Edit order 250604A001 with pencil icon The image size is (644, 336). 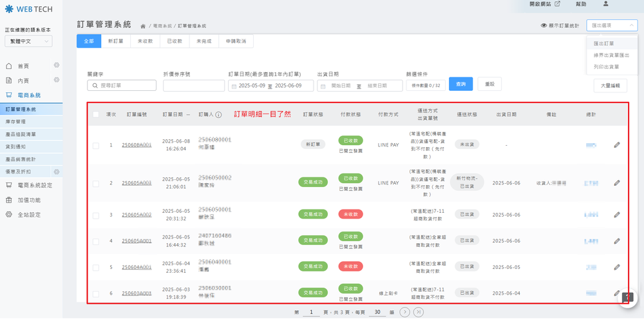click(x=617, y=268)
